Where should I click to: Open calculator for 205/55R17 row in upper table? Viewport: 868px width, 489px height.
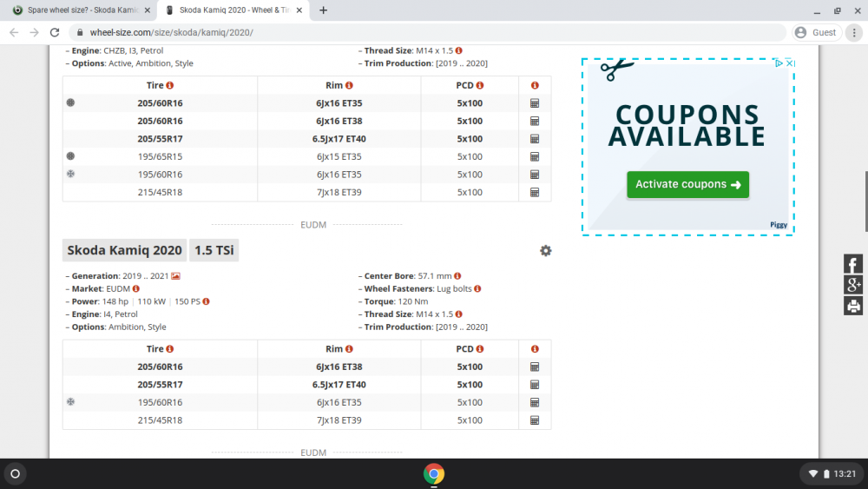tap(534, 138)
